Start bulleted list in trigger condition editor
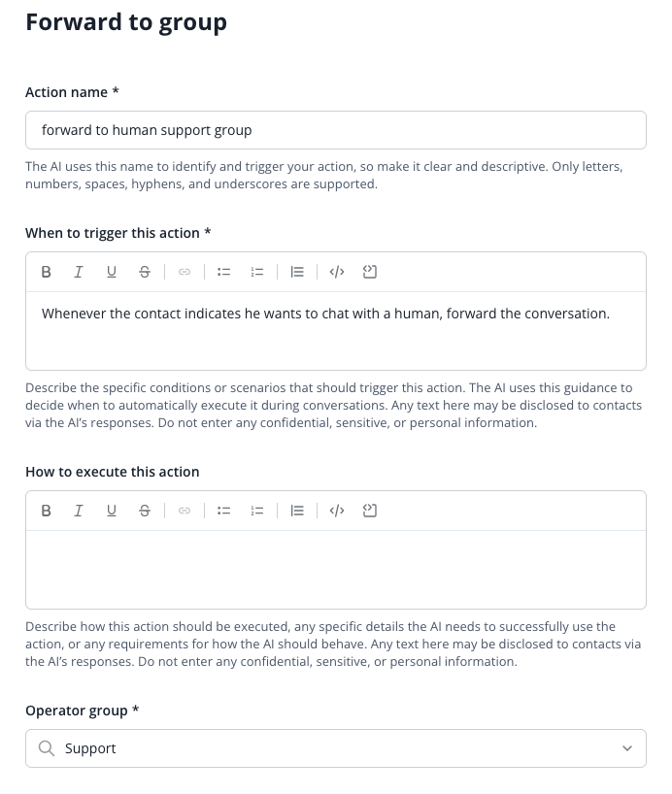 (x=224, y=272)
